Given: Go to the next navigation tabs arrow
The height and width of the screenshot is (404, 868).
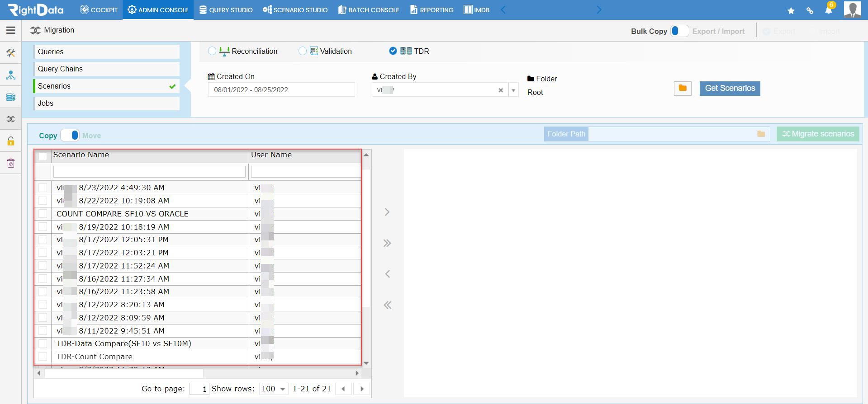Looking at the screenshot, I should pos(599,10).
